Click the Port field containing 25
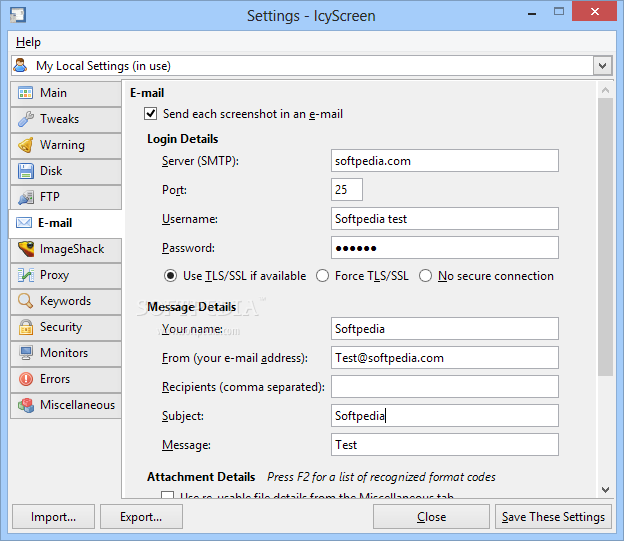The image size is (624, 541). tap(347, 189)
